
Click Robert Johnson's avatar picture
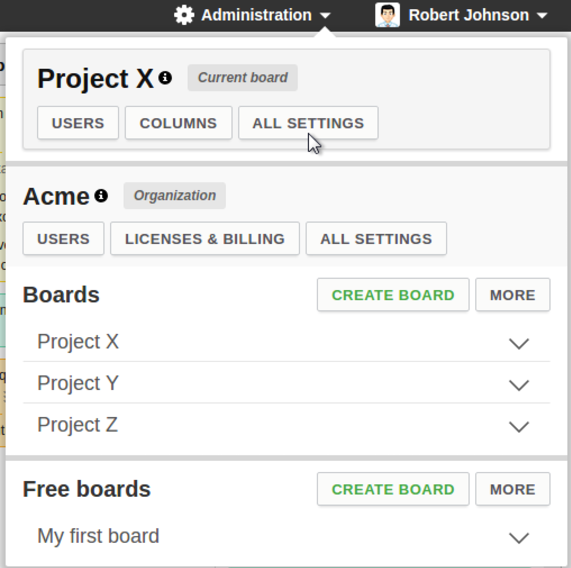pos(387,15)
